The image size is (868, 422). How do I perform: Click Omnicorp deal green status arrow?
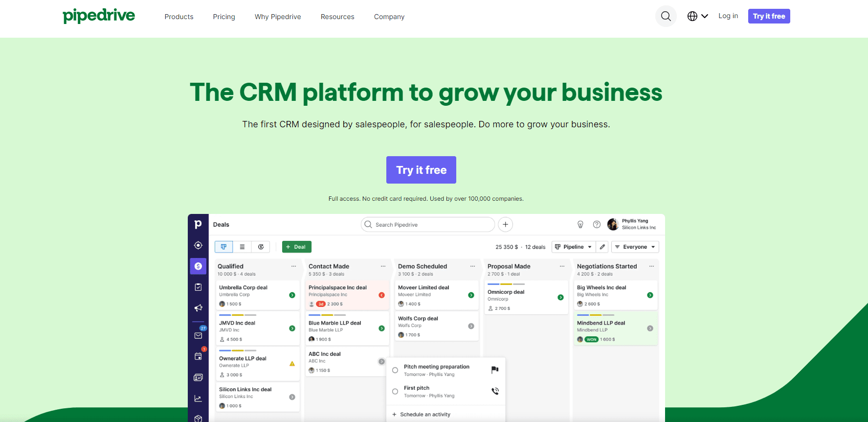coord(560,298)
